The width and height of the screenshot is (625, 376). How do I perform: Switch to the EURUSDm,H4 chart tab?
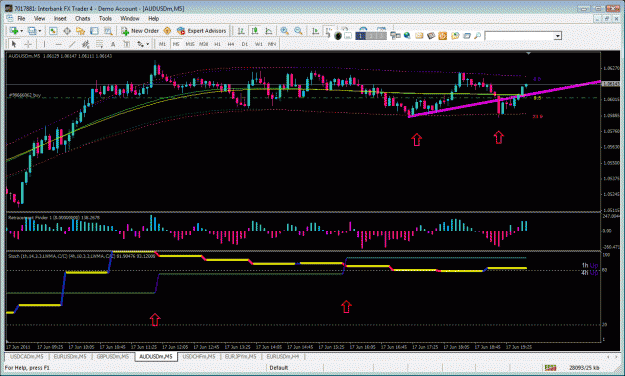tap(283, 356)
